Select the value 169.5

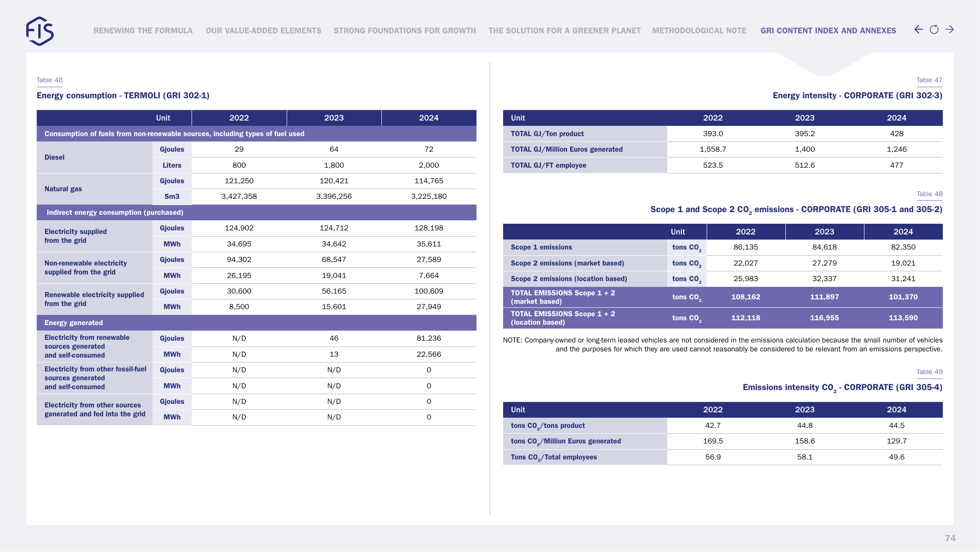(713, 441)
